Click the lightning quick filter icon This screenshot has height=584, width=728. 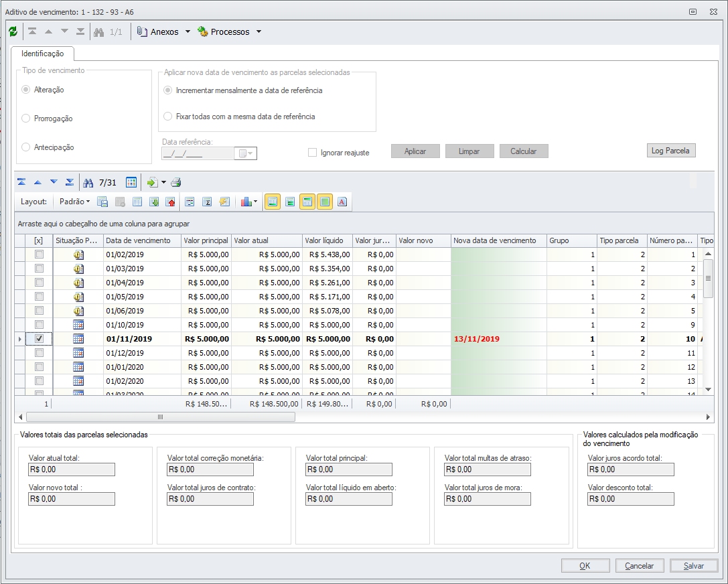click(225, 202)
